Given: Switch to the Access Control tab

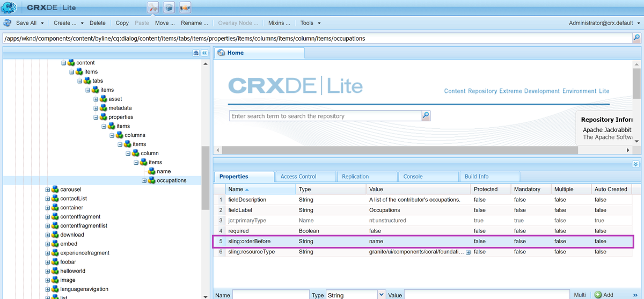Looking at the screenshot, I should [x=305, y=176].
